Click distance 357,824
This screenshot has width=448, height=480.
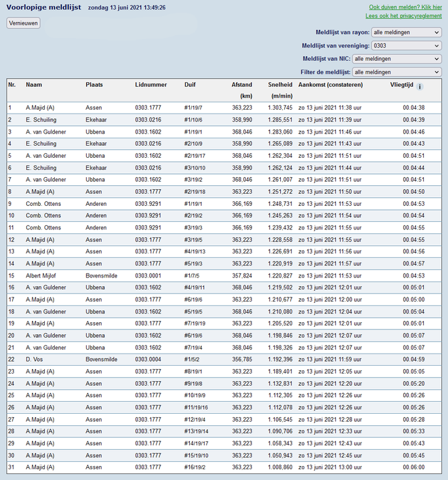pyautogui.click(x=242, y=276)
